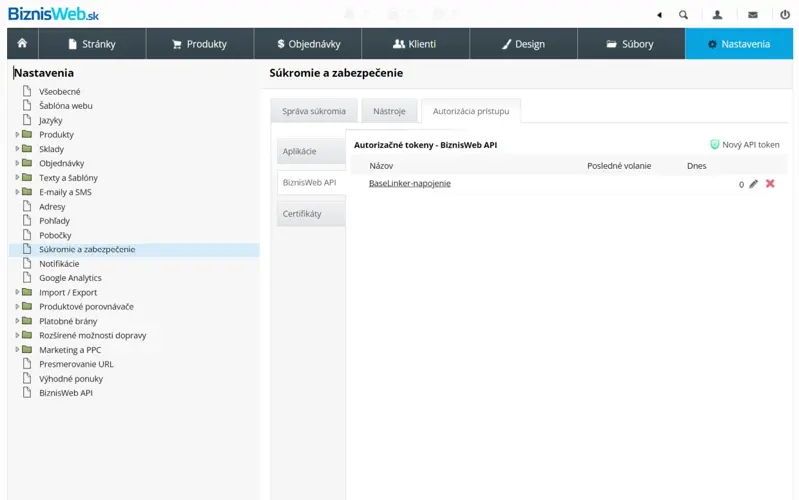Delete the BaseLinker-napojenie token with red X

pyautogui.click(x=770, y=183)
